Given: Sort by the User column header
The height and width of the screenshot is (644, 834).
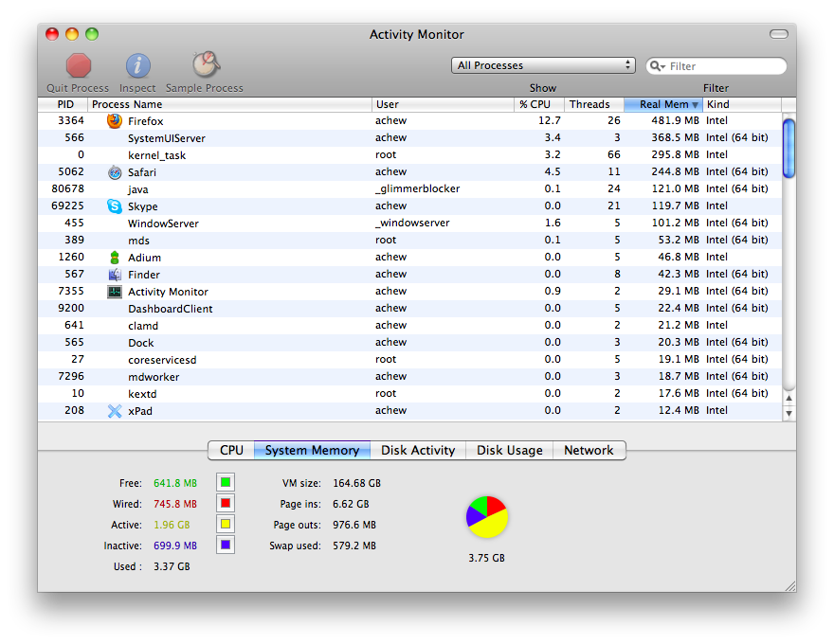Looking at the screenshot, I should point(444,104).
